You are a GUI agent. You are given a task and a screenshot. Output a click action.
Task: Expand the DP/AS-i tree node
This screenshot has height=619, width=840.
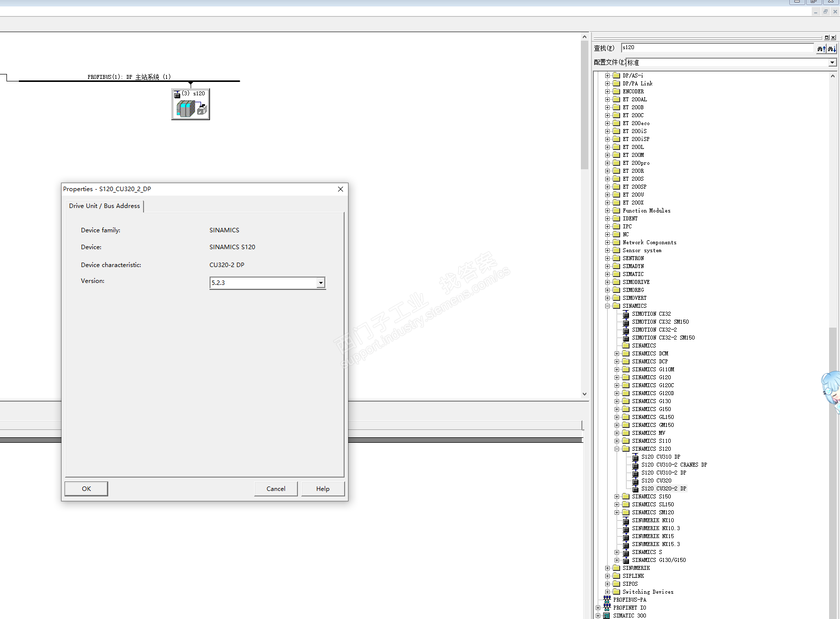[x=607, y=75]
